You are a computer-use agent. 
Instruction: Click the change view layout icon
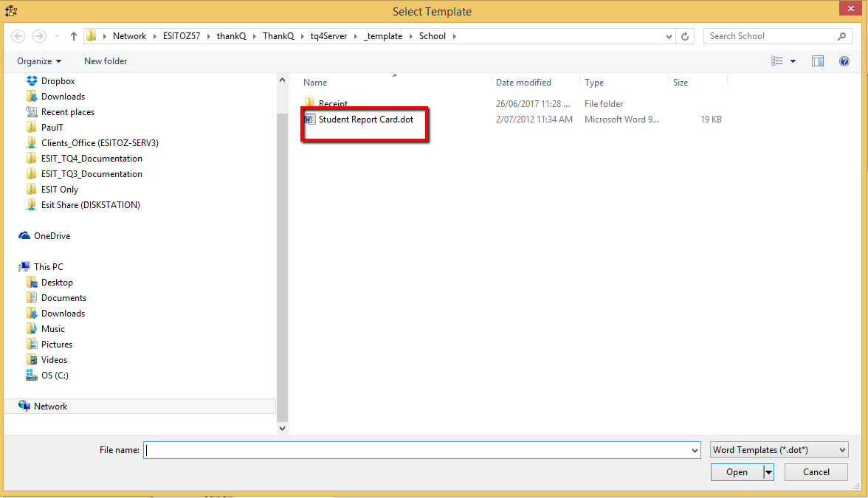(x=777, y=61)
